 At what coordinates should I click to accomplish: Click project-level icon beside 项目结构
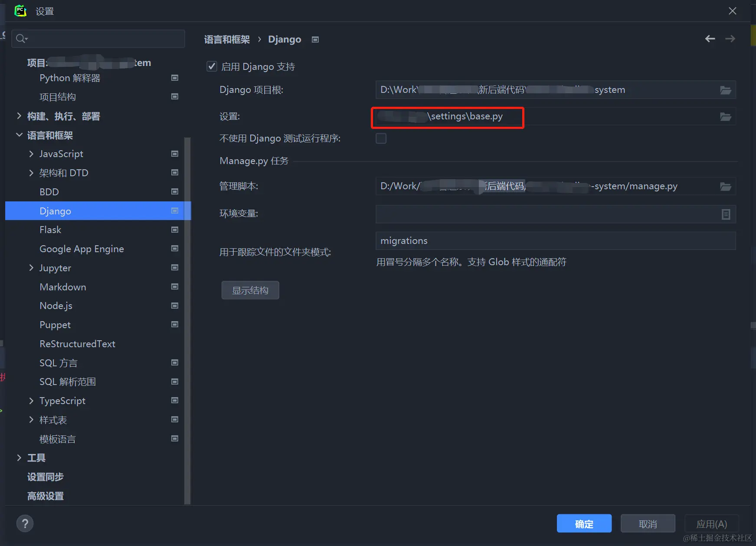click(x=175, y=96)
